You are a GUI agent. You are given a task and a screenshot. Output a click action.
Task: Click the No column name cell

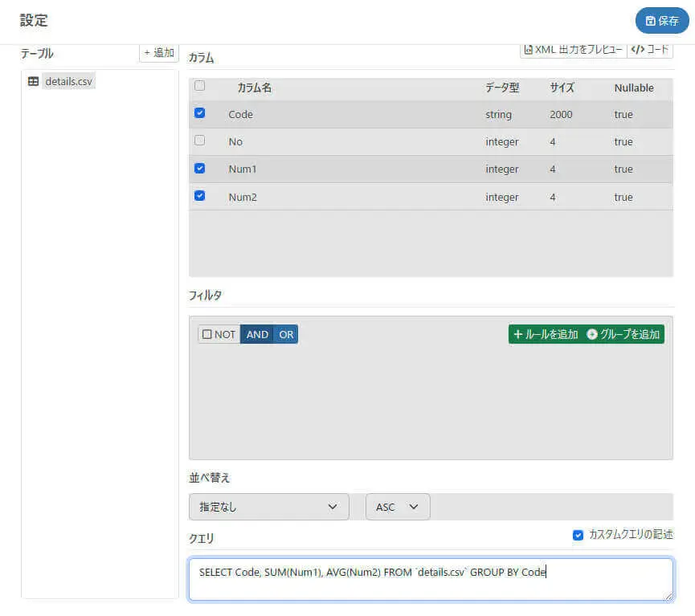pyautogui.click(x=235, y=142)
